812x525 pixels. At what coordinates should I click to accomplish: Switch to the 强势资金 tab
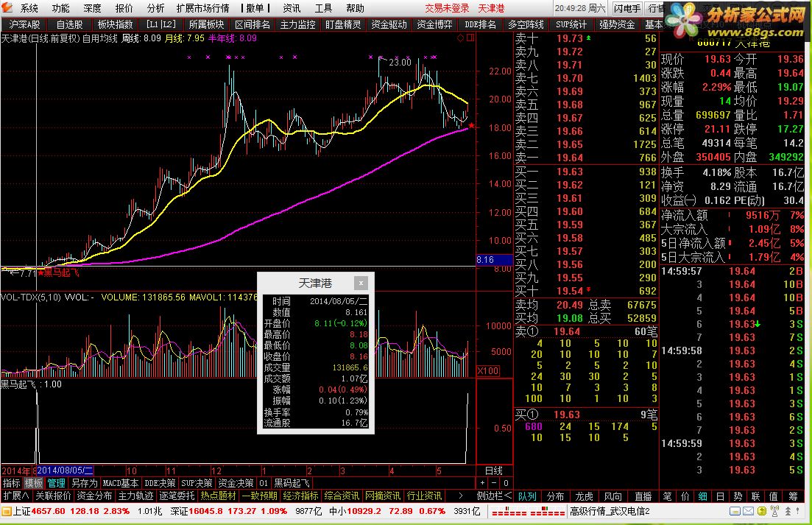tap(617, 24)
